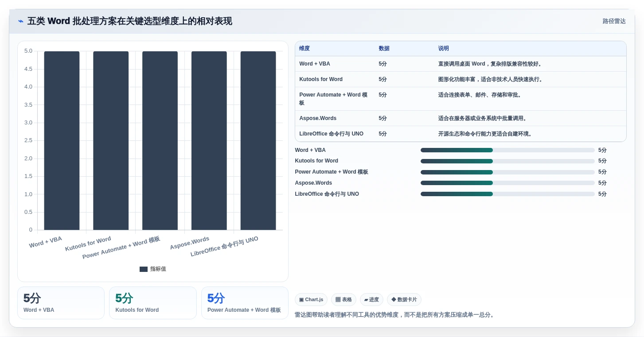Click the Kutools for Word progress bar

tap(507, 161)
